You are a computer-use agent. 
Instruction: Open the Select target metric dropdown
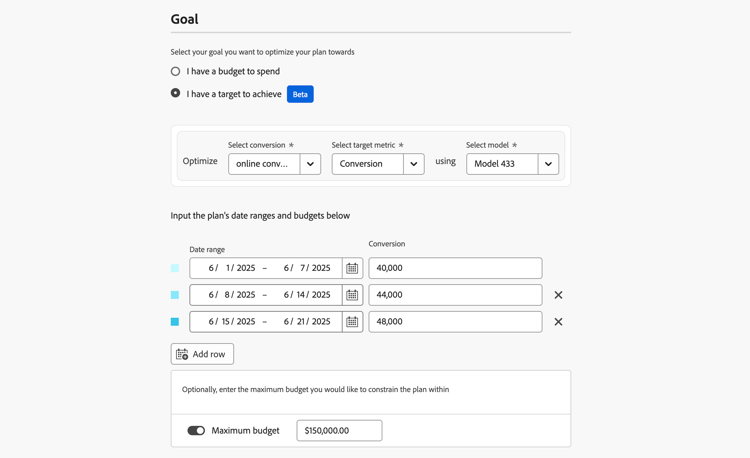(413, 164)
